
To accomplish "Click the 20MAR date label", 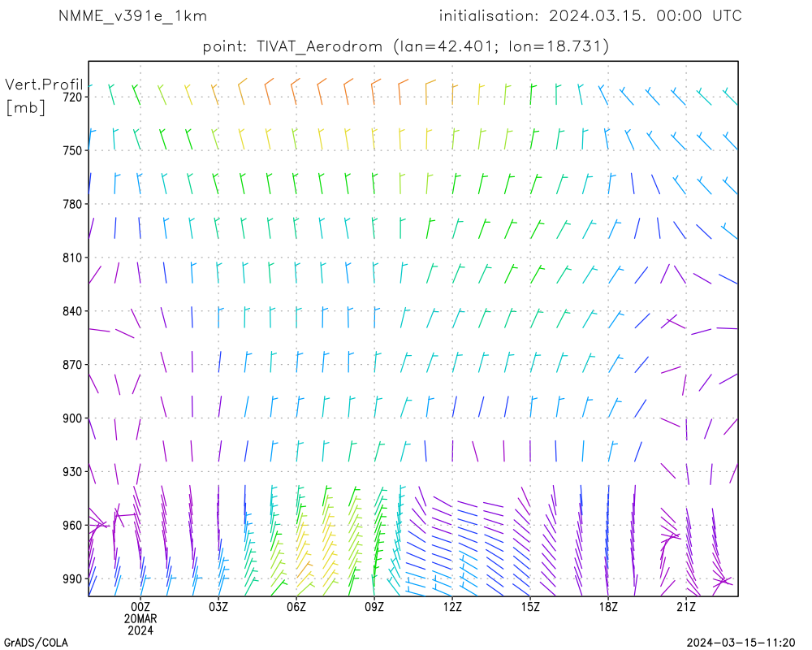I will (140, 619).
